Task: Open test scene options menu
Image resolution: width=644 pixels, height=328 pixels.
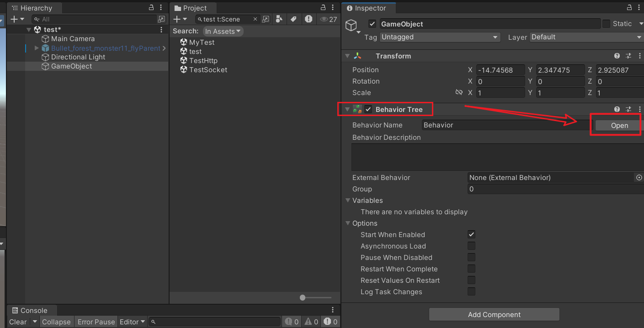Action: point(161,30)
